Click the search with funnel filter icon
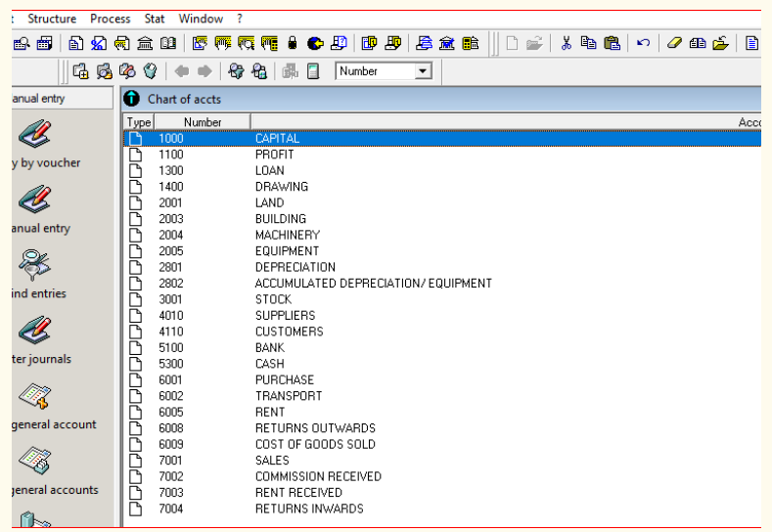 236,71
